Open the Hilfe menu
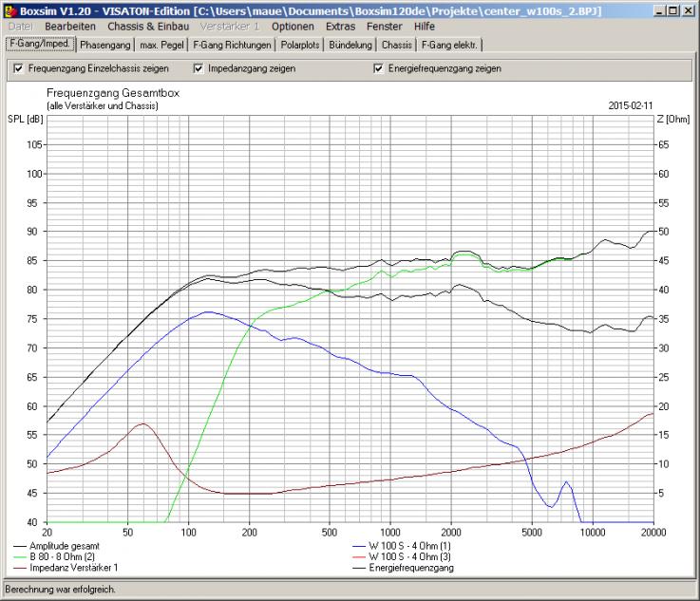The width and height of the screenshot is (700, 601). pyautogui.click(x=424, y=27)
